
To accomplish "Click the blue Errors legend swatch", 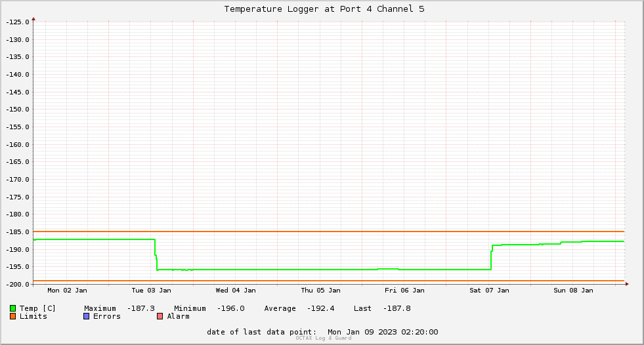I will tap(86, 316).
